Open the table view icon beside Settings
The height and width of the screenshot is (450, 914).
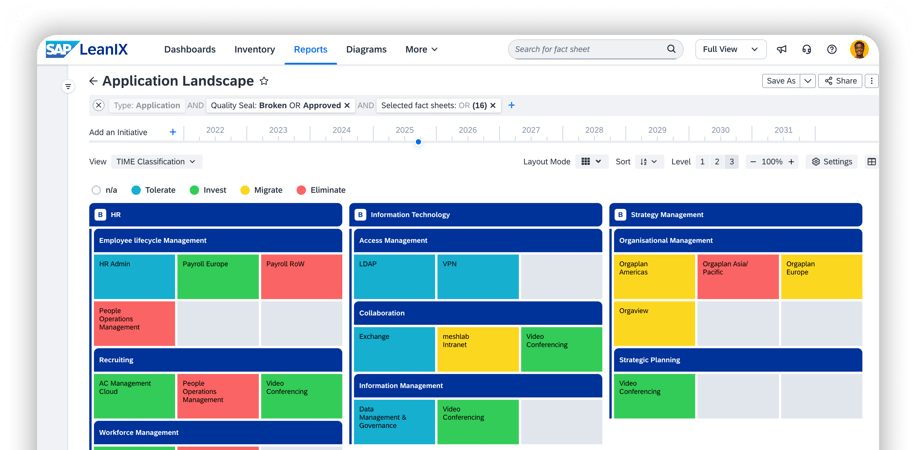click(x=871, y=161)
